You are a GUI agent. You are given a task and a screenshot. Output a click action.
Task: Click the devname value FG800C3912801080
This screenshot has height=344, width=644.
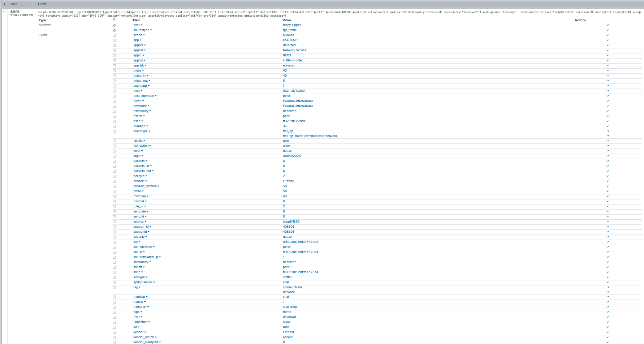298,106
